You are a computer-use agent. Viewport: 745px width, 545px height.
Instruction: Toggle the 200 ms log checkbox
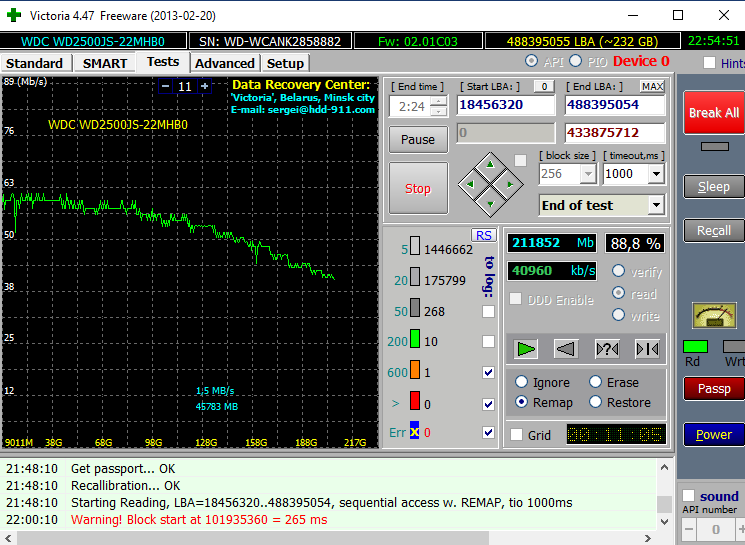click(x=488, y=341)
